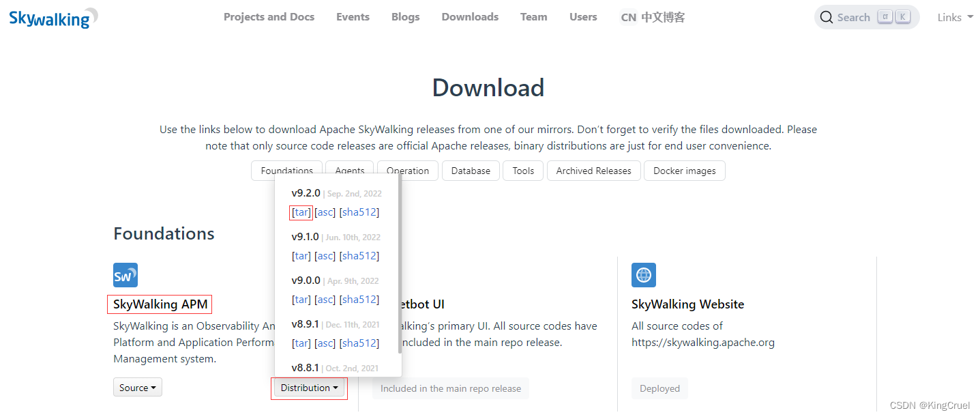Click the magnifier icon in the search bar

[x=827, y=16]
